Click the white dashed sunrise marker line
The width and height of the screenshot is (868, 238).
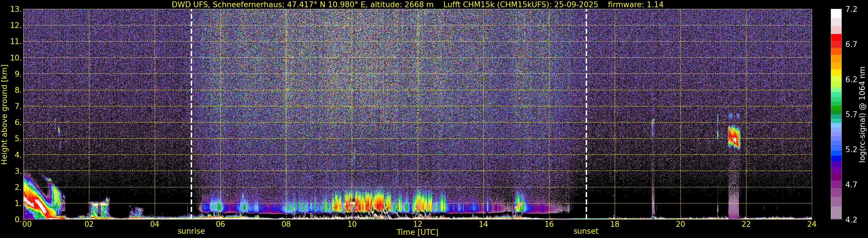[191, 114]
